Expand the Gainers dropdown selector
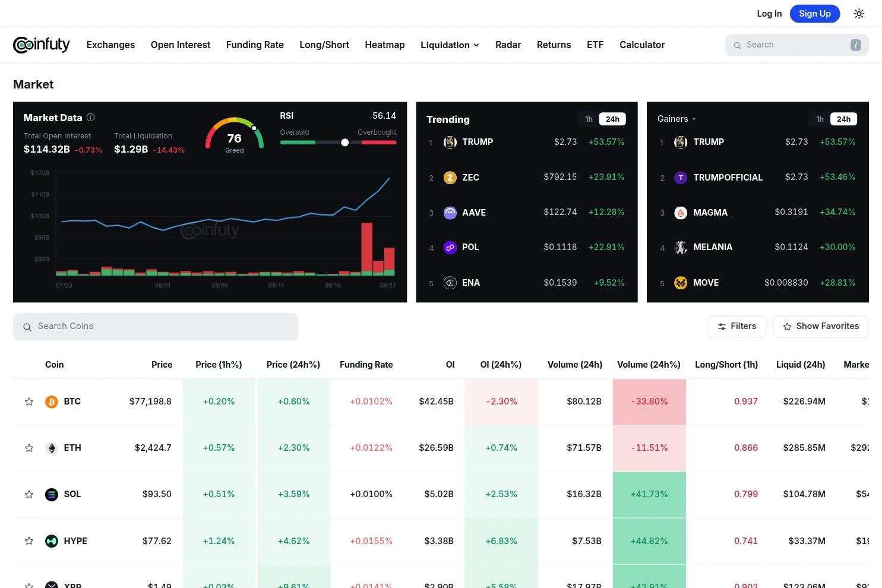Viewport: 882px width, 588px height. pyautogui.click(x=676, y=119)
